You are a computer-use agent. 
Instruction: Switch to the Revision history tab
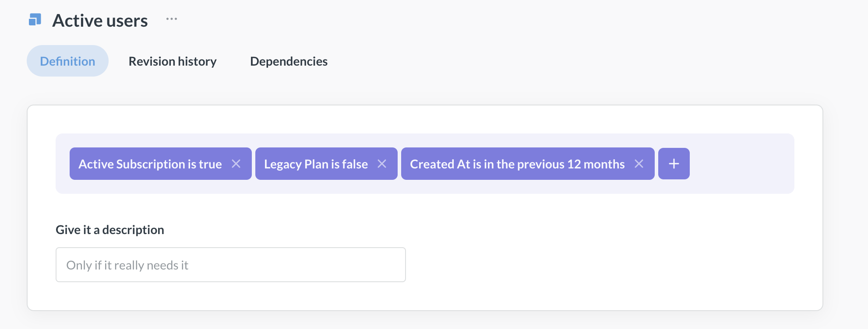pyautogui.click(x=172, y=61)
